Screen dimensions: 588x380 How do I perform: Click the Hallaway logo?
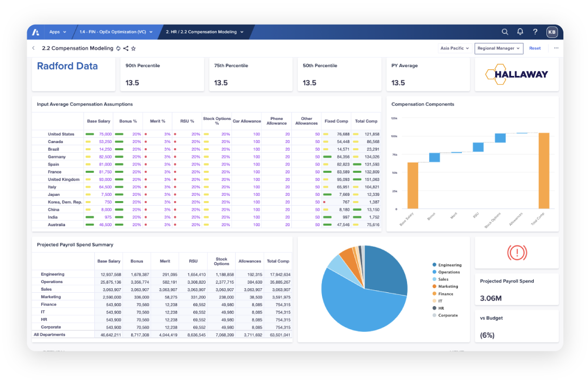(517, 74)
